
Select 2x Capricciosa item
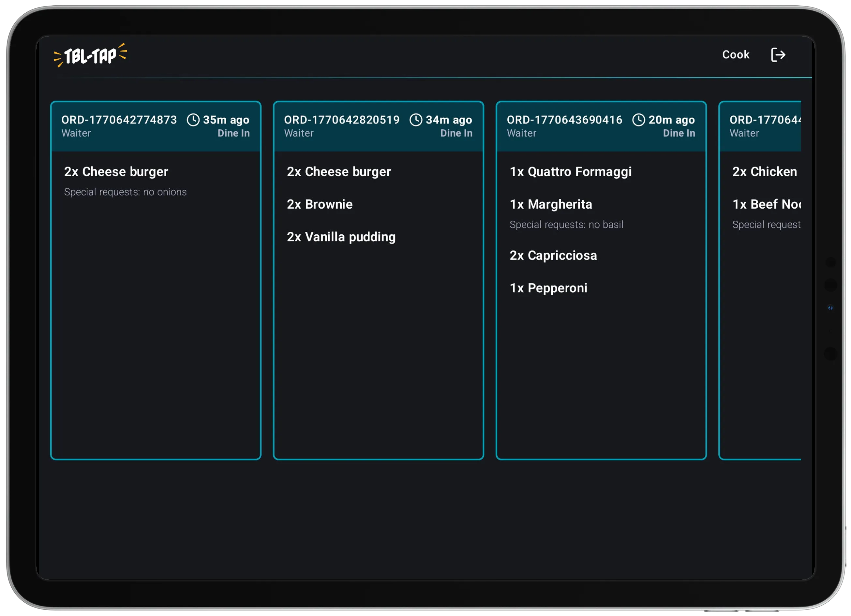tap(553, 256)
